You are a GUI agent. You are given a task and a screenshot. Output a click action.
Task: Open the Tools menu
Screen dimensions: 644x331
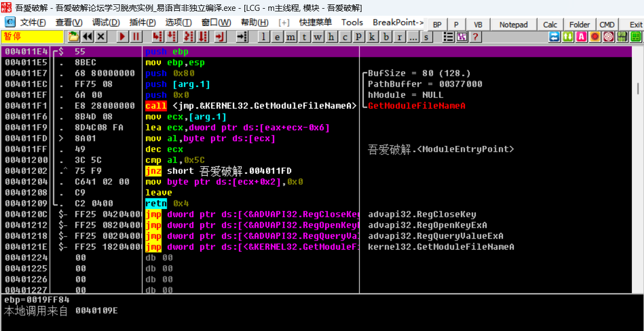pyautogui.click(x=352, y=22)
